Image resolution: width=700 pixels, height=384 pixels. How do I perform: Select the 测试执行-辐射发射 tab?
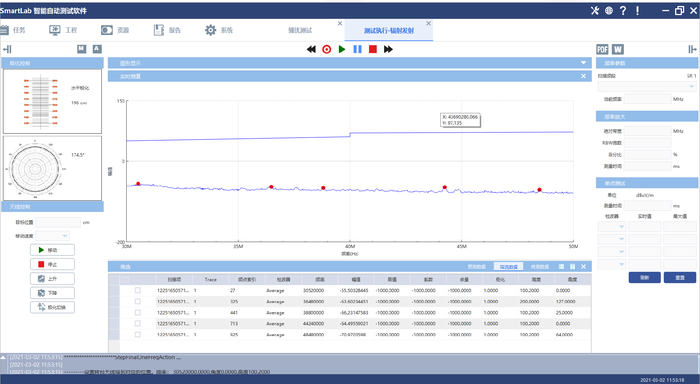point(388,30)
